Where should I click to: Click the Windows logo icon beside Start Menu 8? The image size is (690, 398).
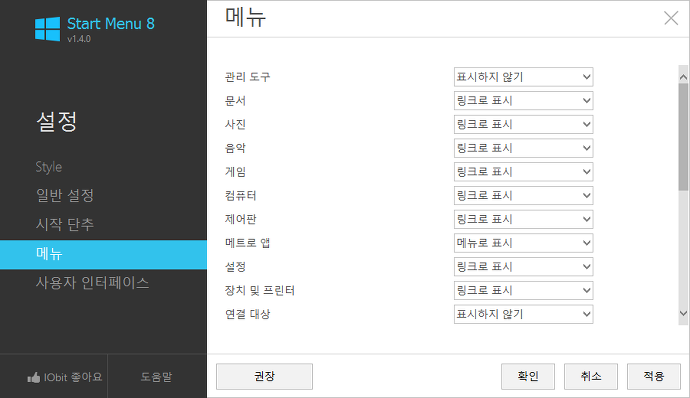[x=47, y=29]
